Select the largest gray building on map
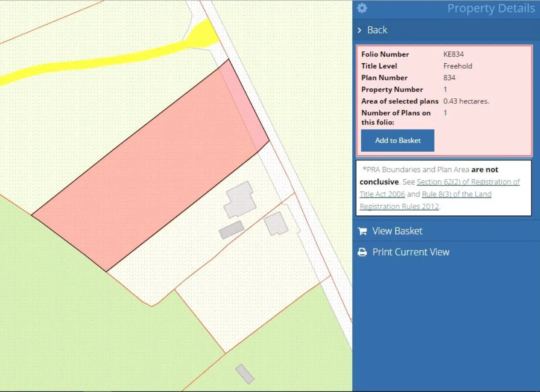The image size is (540, 392). pyautogui.click(x=239, y=200)
